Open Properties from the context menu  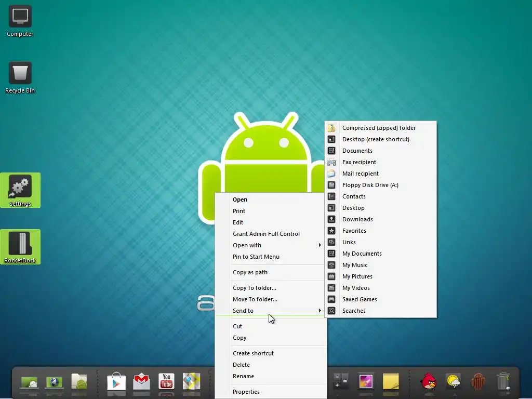[x=271, y=392]
